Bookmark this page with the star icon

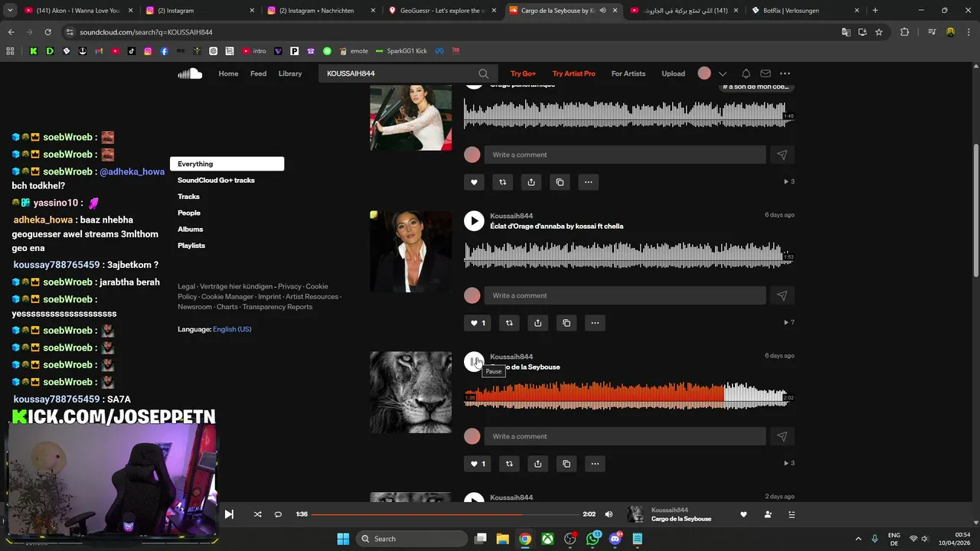tap(879, 32)
